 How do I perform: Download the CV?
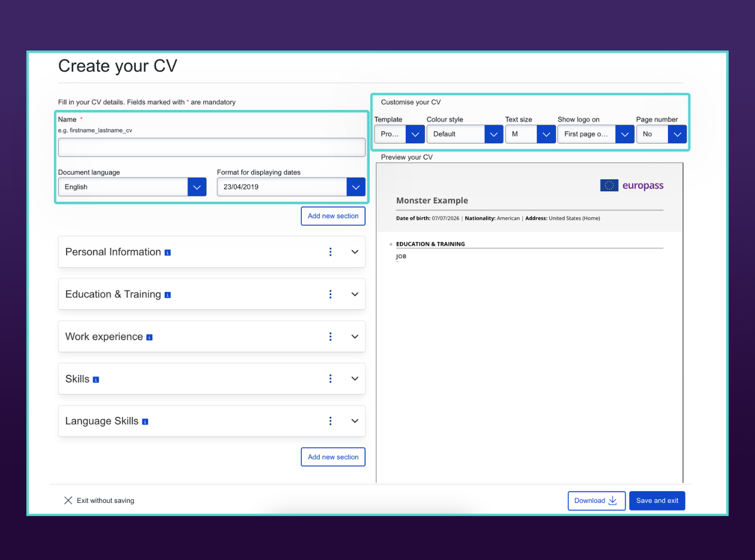[x=596, y=501]
